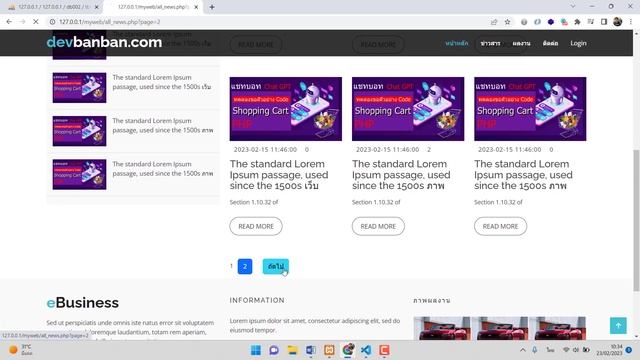Viewport: 640px width, 360px height.
Task: Click the dark blue hexagon extension icon
Action: pyautogui.click(x=551, y=22)
